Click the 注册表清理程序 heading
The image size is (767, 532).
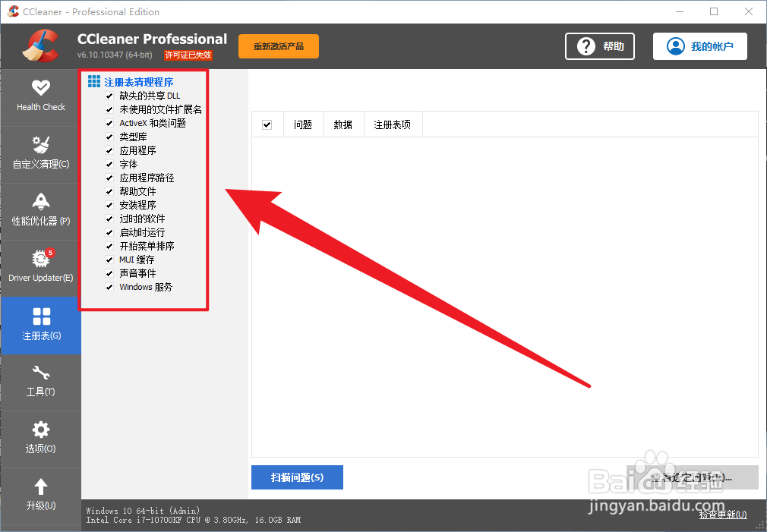(x=139, y=82)
